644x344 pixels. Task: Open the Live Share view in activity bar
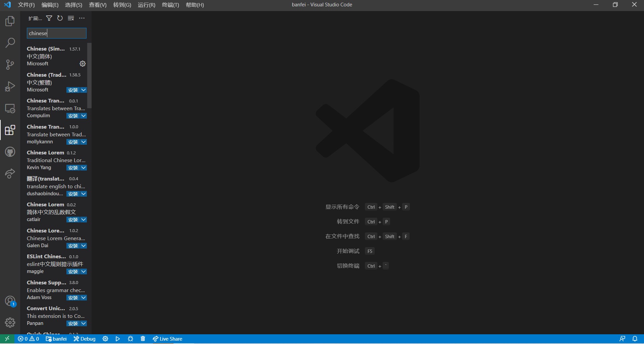click(x=10, y=174)
